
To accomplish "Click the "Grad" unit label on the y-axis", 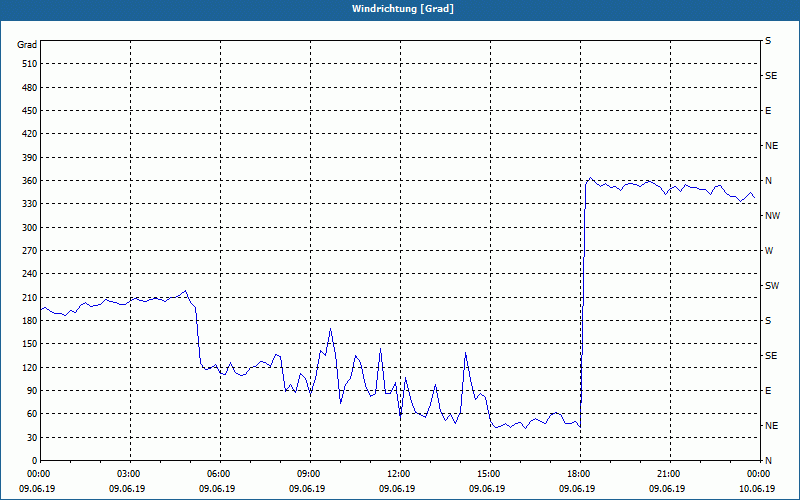I will point(27,45).
